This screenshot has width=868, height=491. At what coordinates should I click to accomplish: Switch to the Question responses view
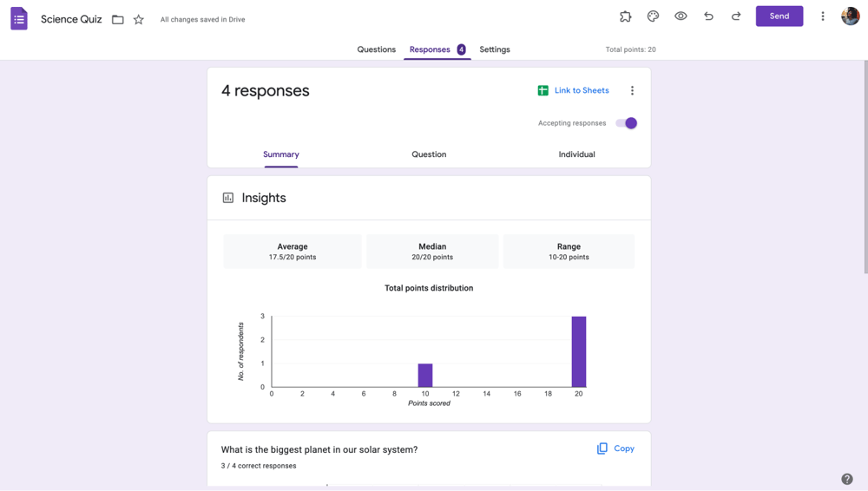coord(429,154)
